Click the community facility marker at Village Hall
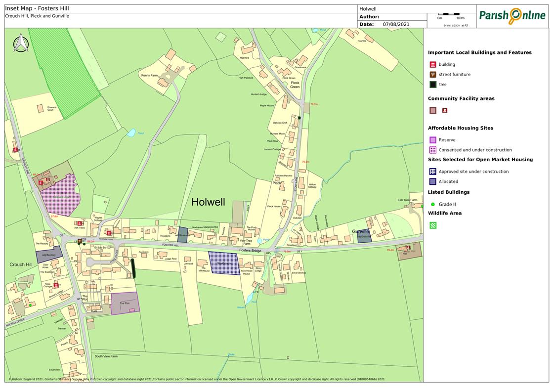Screen dimensions: 554x392 pyautogui.click(x=408, y=248)
